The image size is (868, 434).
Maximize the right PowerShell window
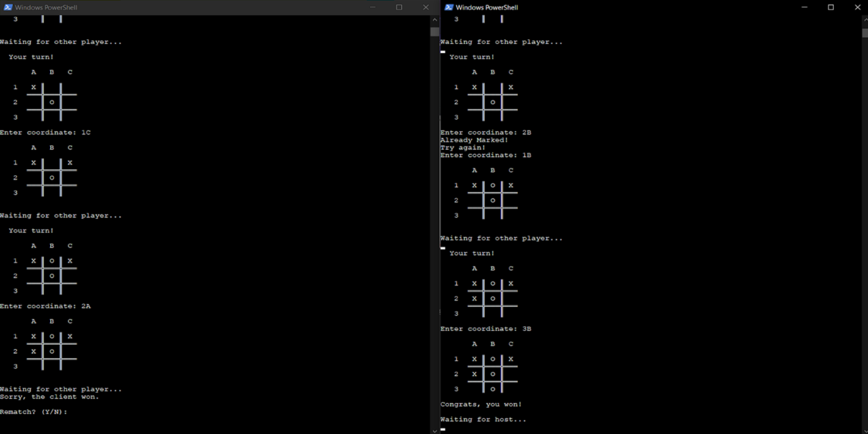click(x=831, y=7)
